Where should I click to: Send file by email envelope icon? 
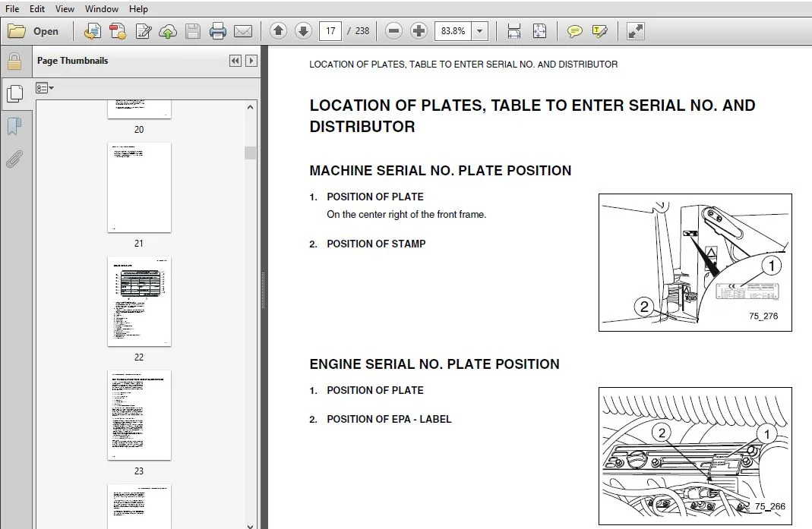pos(243,31)
